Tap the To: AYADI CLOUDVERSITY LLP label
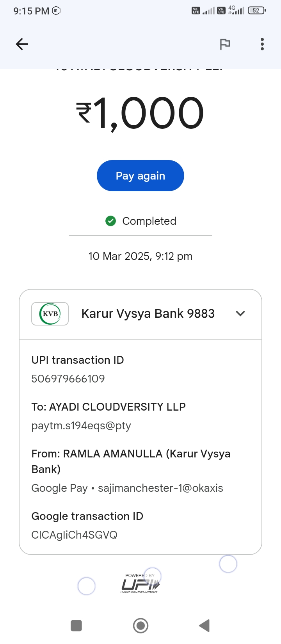Viewport: 281px width, 644px height. [108, 407]
